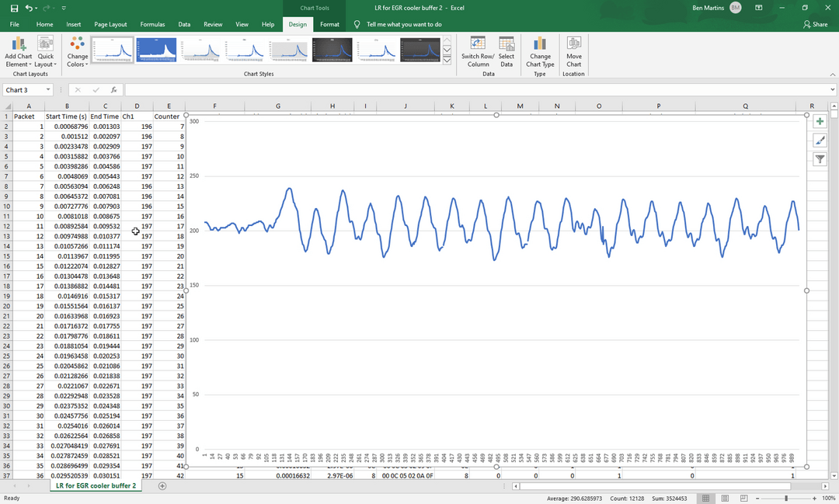Viewport: 839px width, 504px height.
Task: Expand the Chart Styles gallery with More arrow
Action: point(447,61)
